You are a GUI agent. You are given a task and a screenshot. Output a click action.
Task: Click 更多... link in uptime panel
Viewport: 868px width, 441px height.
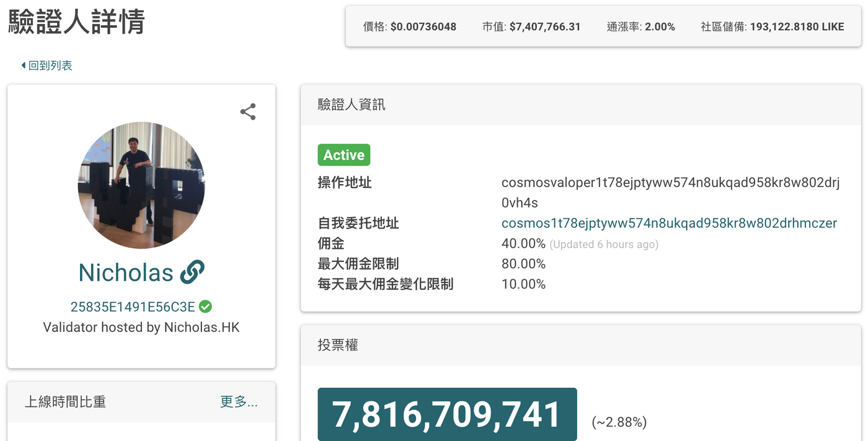coord(239,401)
